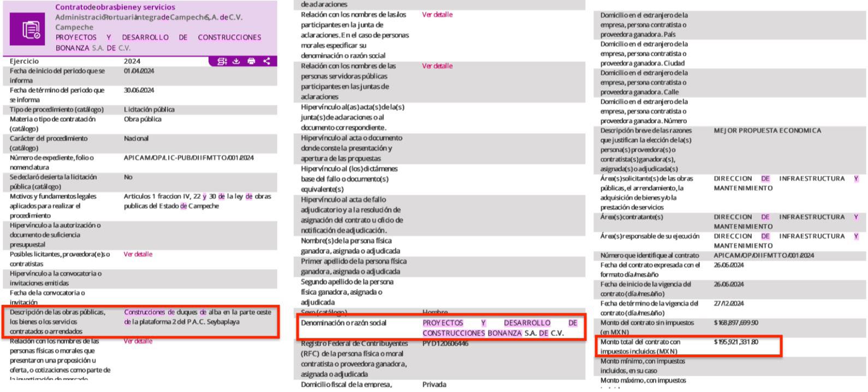Select contract number APICAM/OP/DIIFMTTO/001/2024
The image size is (868, 392).
(764, 256)
